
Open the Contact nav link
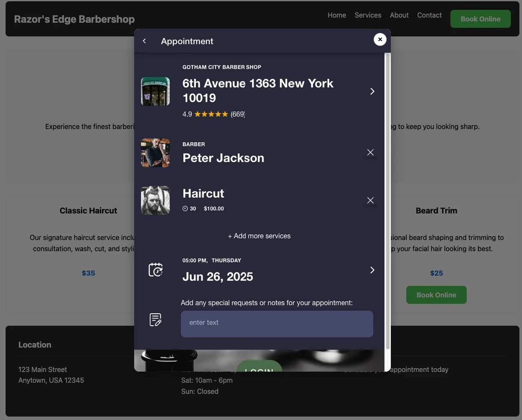tap(429, 15)
